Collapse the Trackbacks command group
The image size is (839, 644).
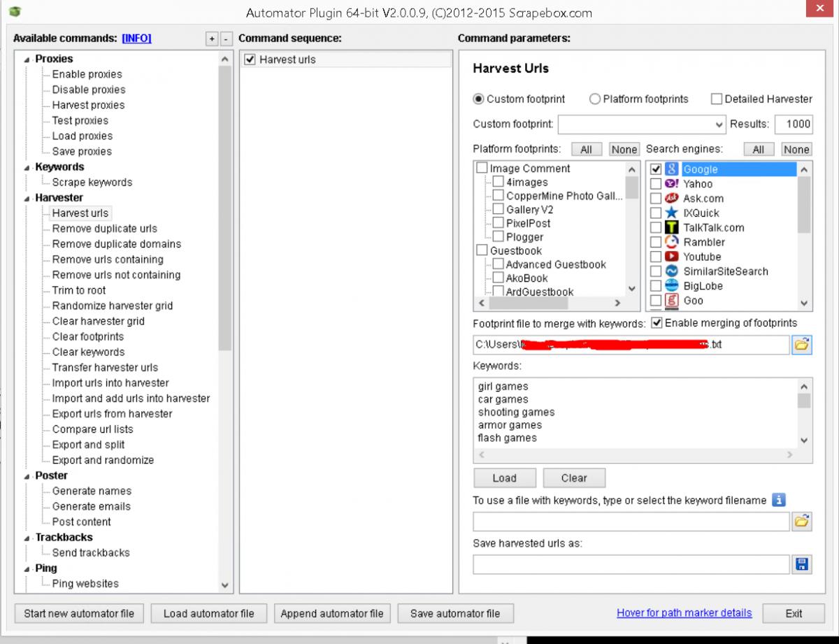[27, 538]
